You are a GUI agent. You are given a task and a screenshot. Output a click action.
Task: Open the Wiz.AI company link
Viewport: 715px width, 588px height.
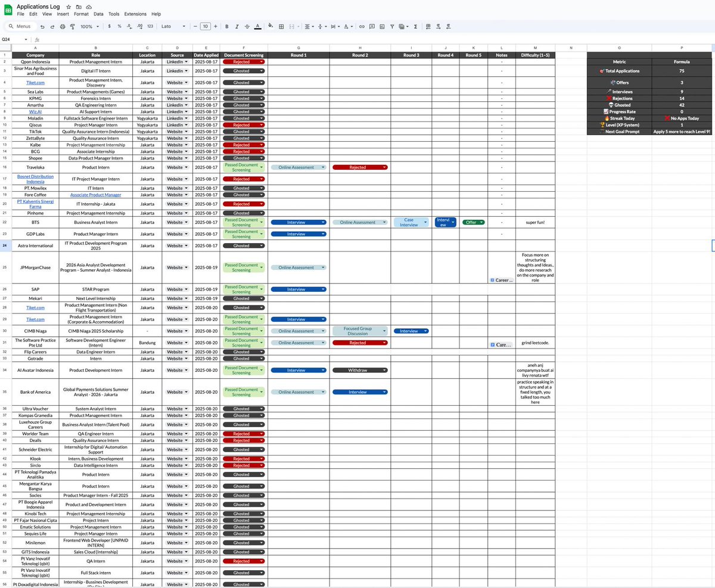pos(35,111)
